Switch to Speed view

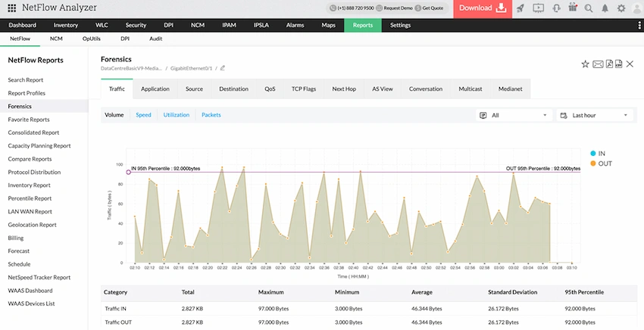(143, 115)
